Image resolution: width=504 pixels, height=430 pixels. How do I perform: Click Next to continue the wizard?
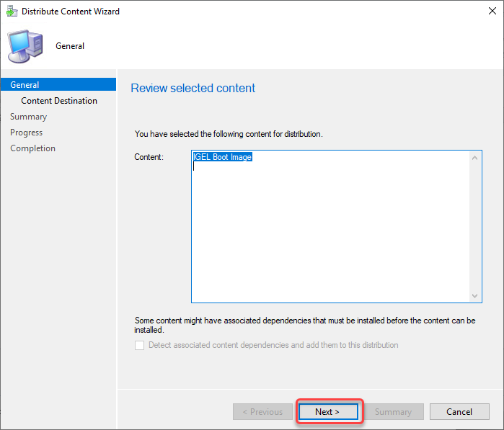point(327,412)
